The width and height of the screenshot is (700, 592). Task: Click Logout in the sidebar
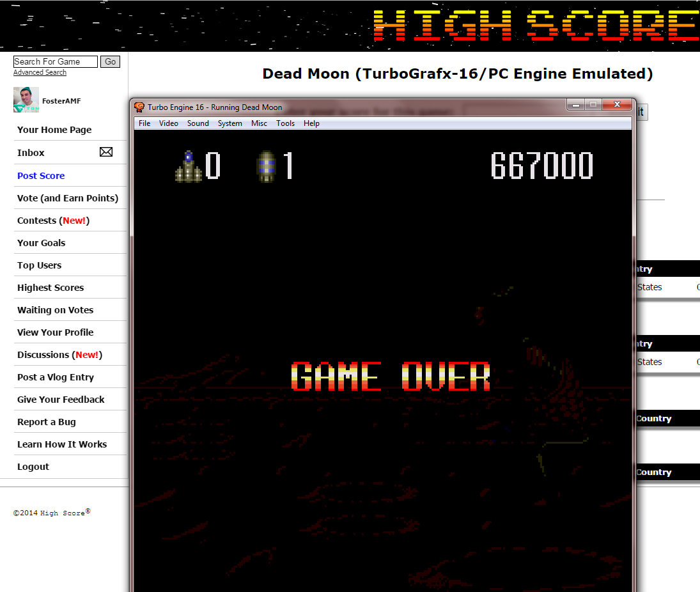[x=33, y=467]
